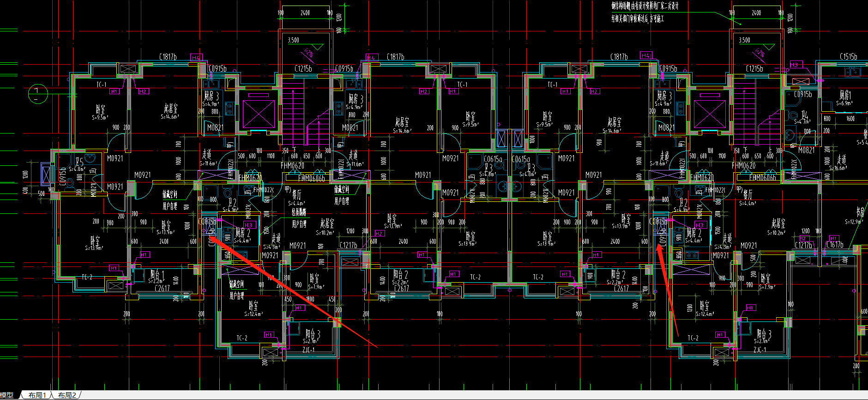Select the dimension text 1608

[850, 119]
